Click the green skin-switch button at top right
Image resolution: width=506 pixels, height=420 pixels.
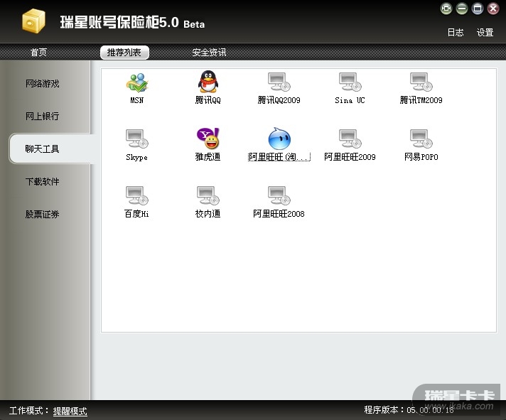coord(446,9)
